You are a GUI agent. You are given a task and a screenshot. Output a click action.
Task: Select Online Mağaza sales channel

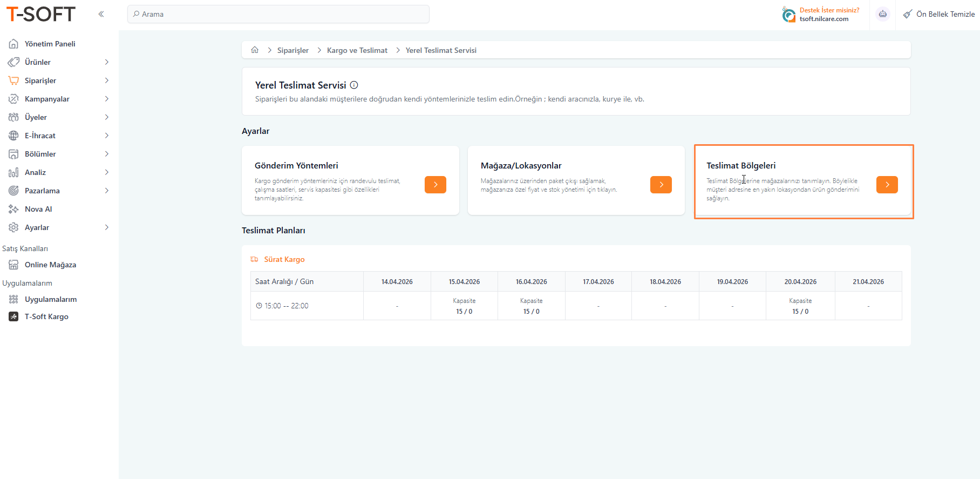click(50, 265)
